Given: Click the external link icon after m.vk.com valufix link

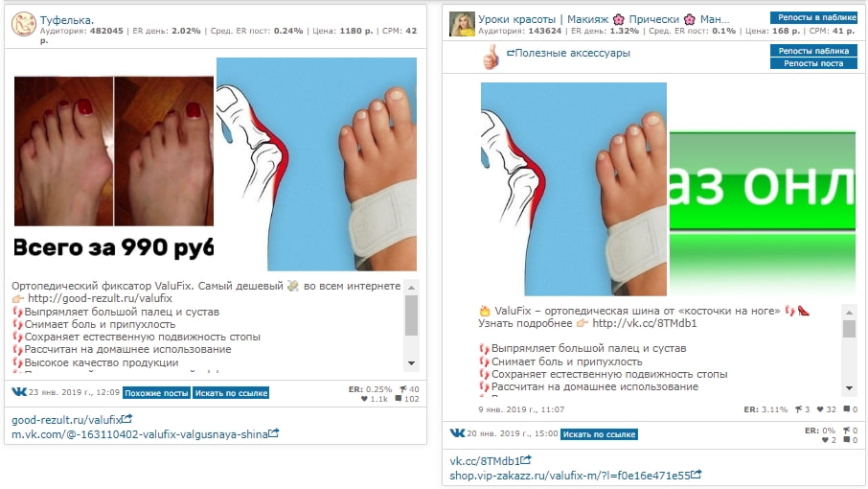Looking at the screenshot, I should coord(273,433).
